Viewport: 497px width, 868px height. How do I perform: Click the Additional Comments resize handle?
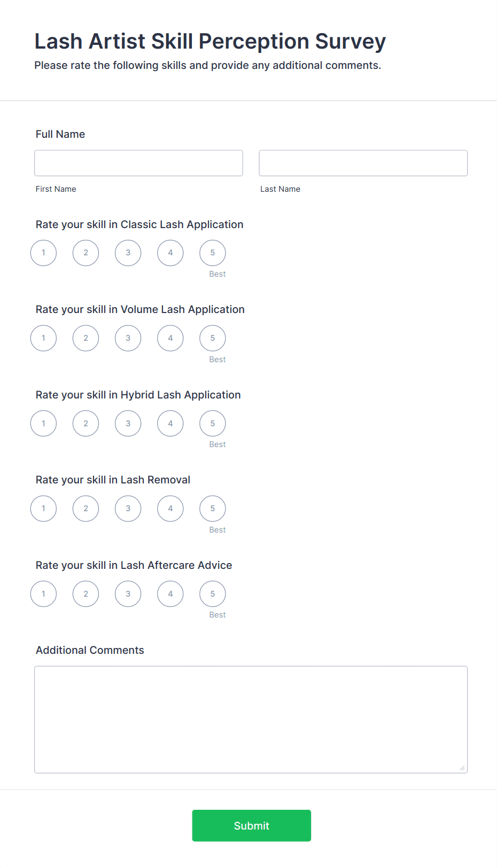tap(462, 768)
